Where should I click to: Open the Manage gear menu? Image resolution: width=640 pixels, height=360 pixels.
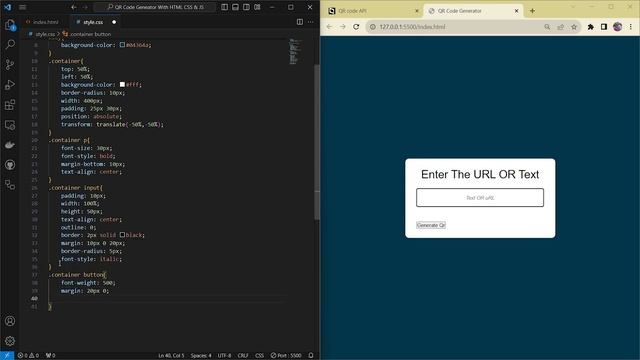[x=10, y=341]
